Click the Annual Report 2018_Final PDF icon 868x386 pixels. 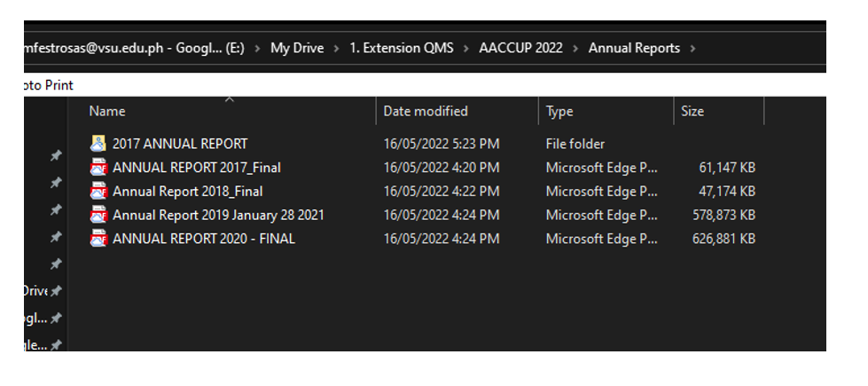pyautogui.click(x=98, y=192)
